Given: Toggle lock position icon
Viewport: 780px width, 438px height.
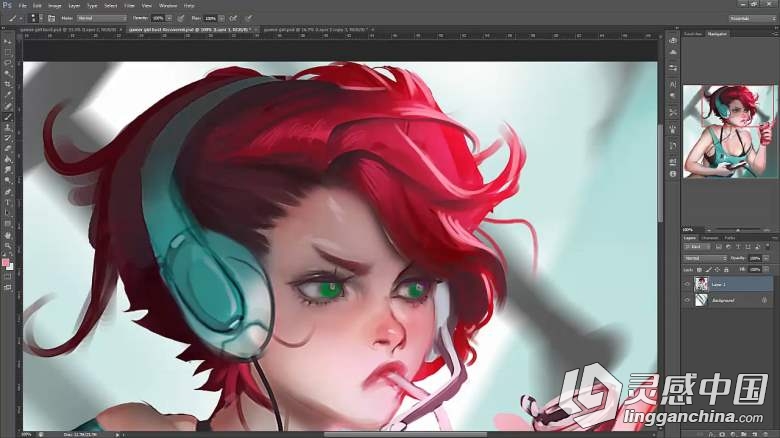Looking at the screenshot, I should click(717, 270).
